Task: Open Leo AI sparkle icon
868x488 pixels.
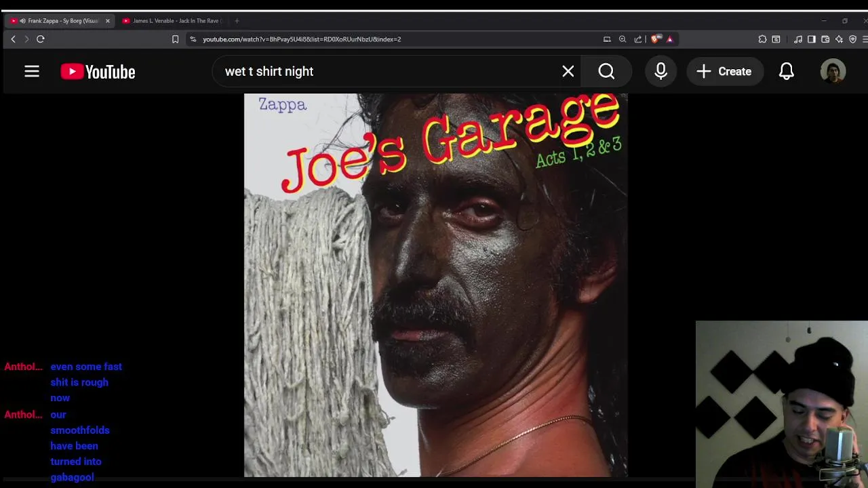Action: click(x=839, y=39)
